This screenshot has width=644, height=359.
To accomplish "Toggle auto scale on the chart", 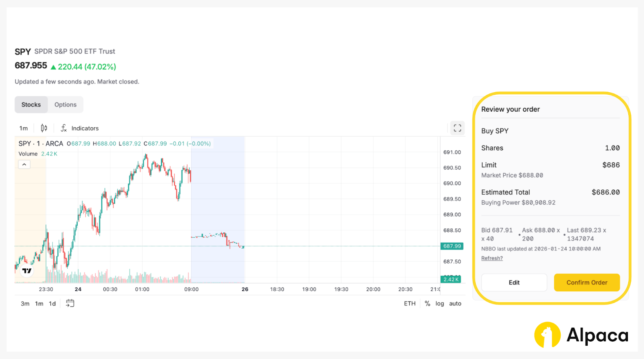I will coord(455,303).
